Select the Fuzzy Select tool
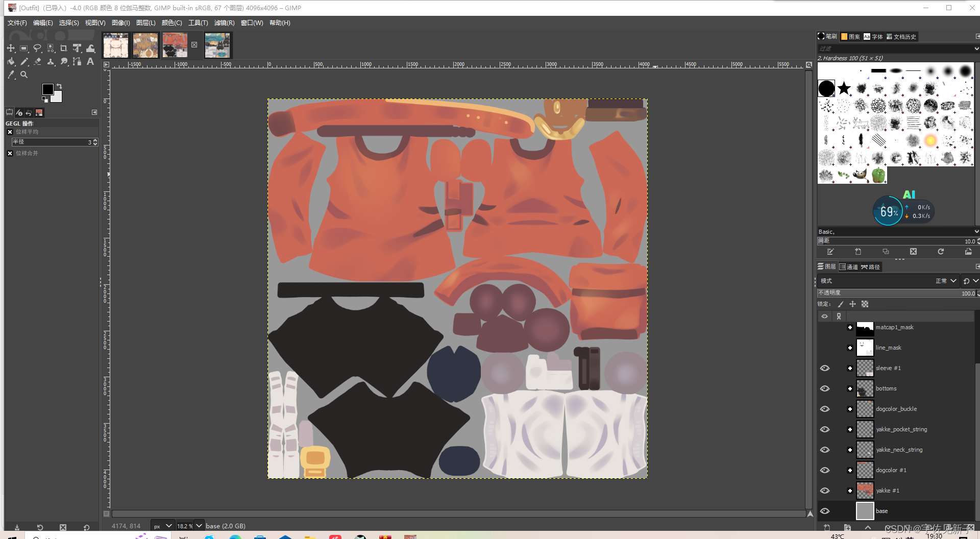 coord(51,48)
